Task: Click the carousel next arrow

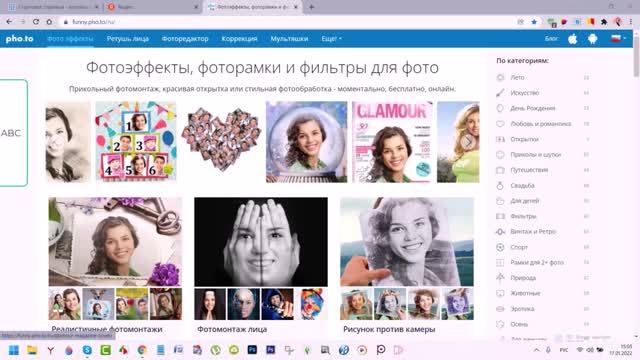Action: 468,142
